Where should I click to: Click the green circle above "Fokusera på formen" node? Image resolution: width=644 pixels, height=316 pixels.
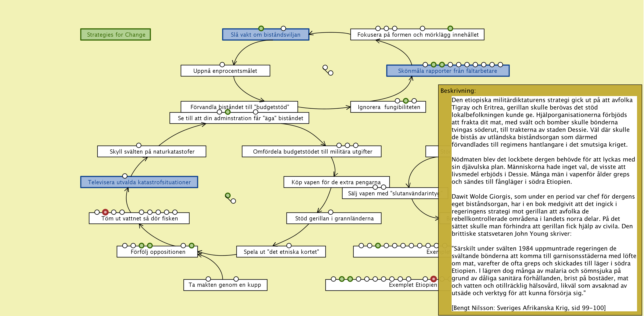[450, 28]
